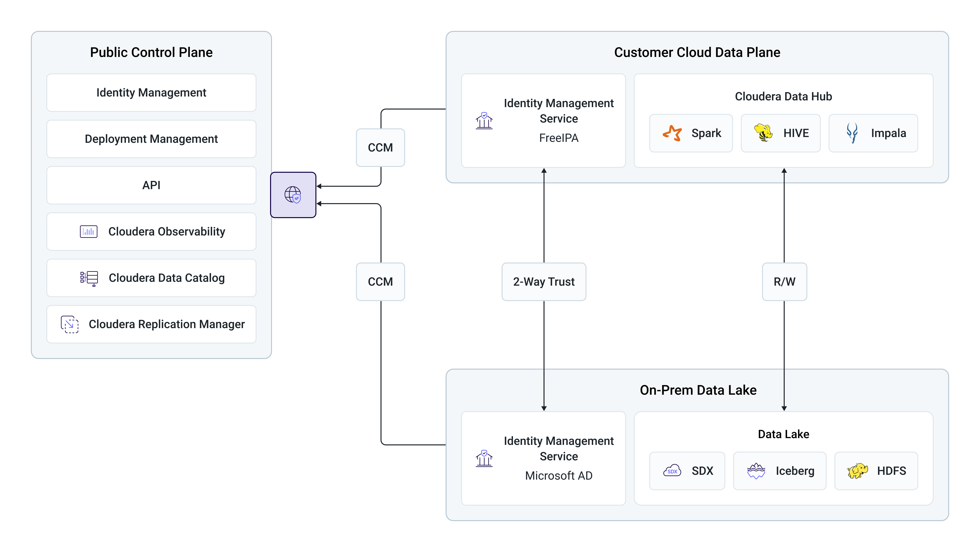Image resolution: width=980 pixels, height=552 pixels.
Task: Select the Identity Management box
Action: point(151,92)
